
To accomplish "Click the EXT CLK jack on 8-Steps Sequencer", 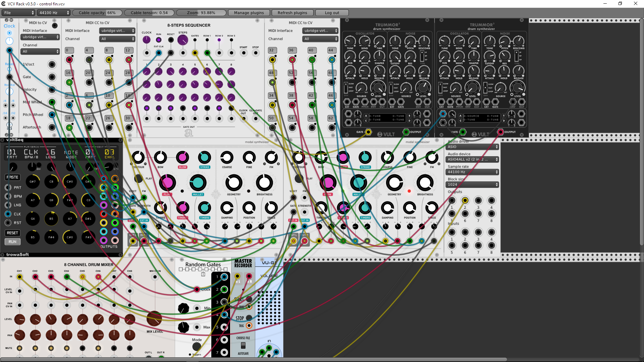I will tap(159, 53).
